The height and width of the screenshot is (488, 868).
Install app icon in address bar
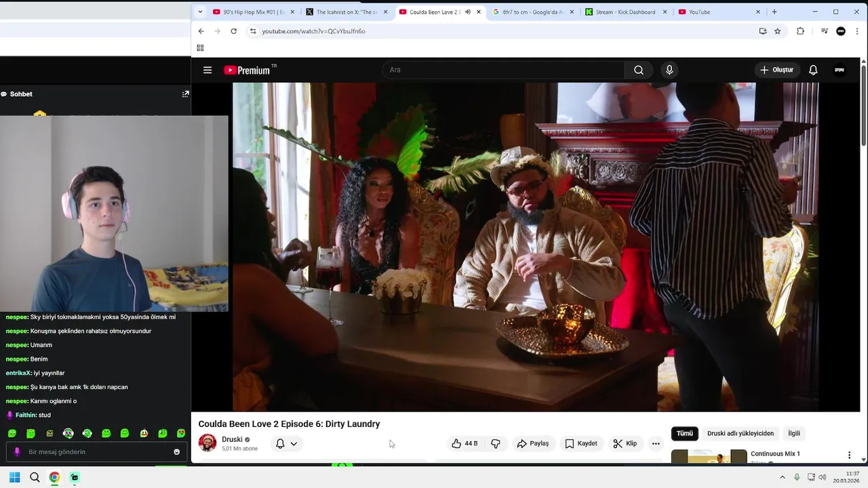(763, 31)
